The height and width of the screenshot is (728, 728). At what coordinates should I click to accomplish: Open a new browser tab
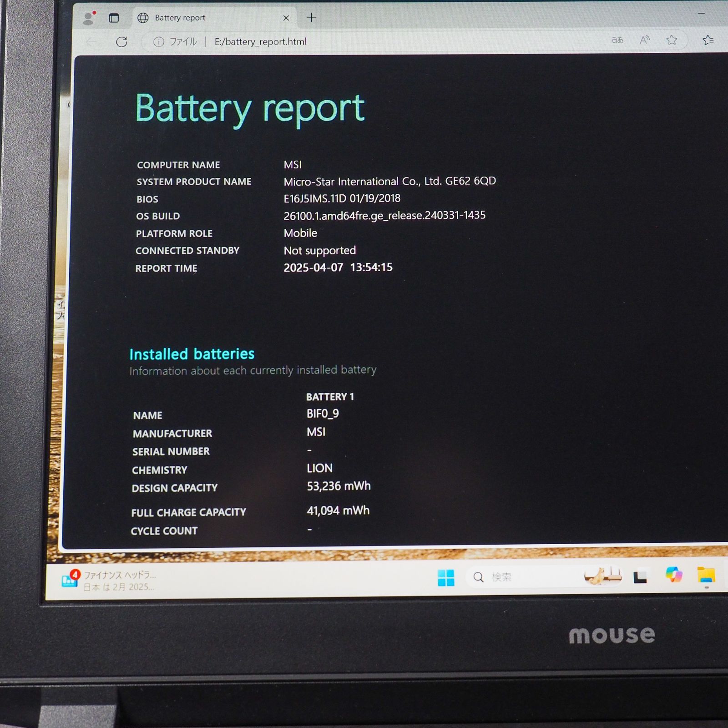point(311,18)
